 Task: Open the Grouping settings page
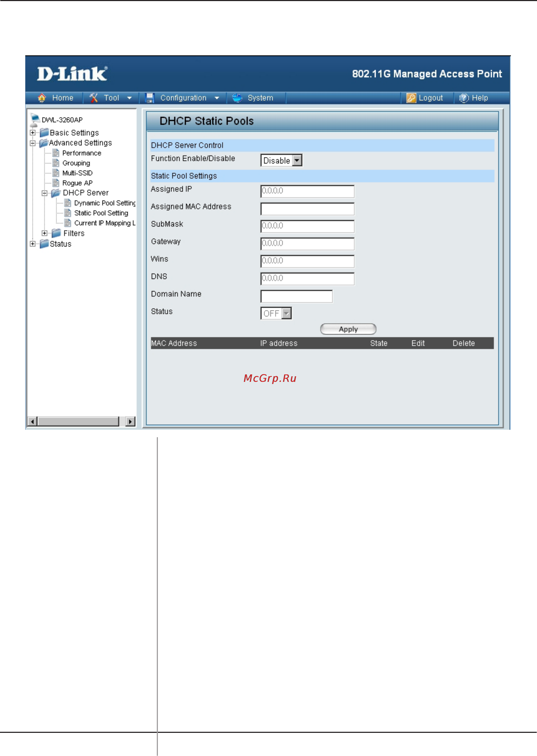76,163
